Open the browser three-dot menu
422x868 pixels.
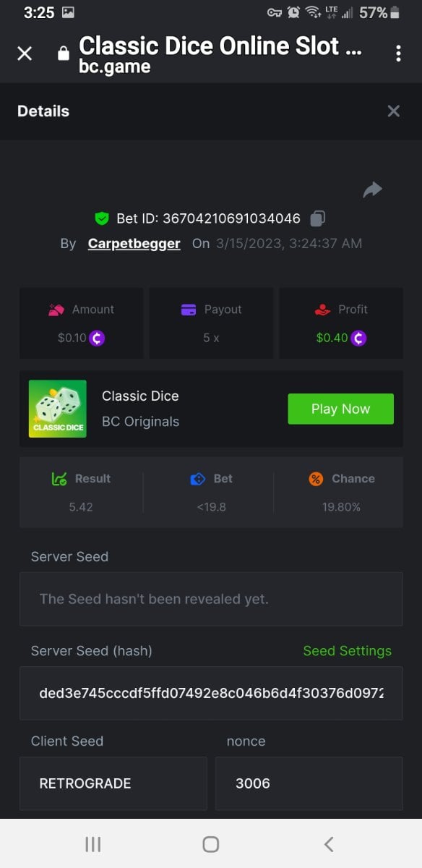pos(398,54)
